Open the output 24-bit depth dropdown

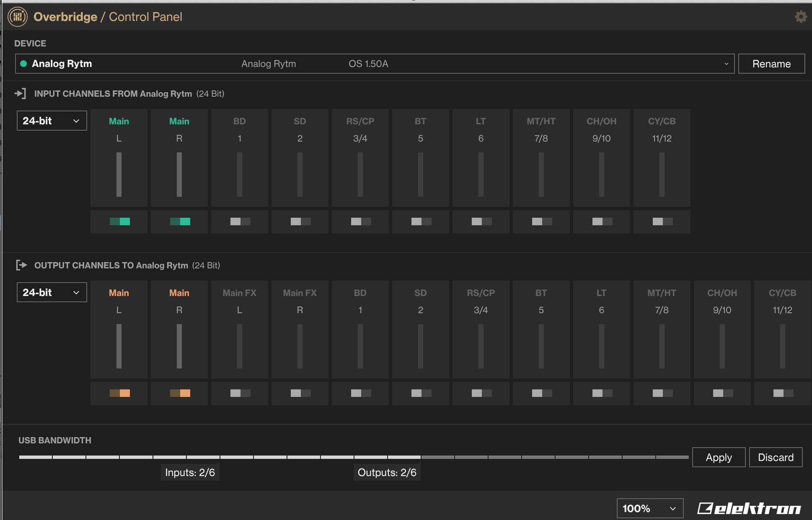pyautogui.click(x=52, y=292)
